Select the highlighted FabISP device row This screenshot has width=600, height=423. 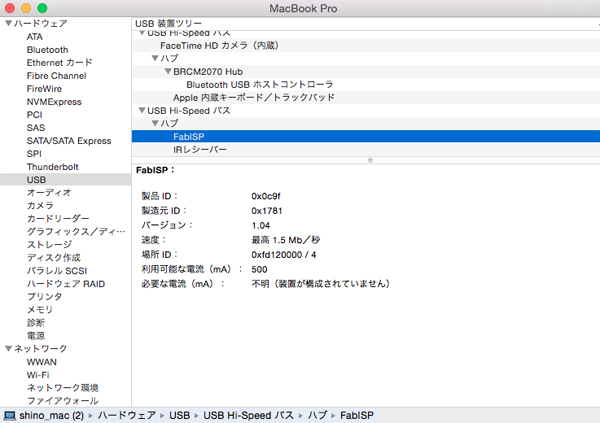(366, 136)
